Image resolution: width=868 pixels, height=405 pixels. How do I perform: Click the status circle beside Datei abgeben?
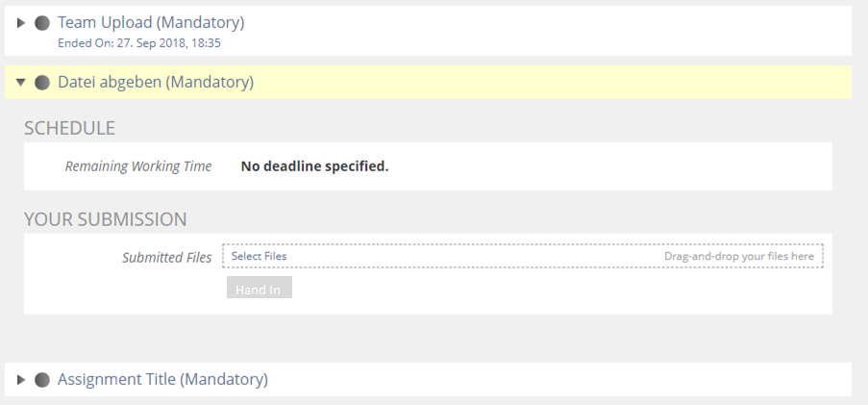pyautogui.click(x=41, y=83)
